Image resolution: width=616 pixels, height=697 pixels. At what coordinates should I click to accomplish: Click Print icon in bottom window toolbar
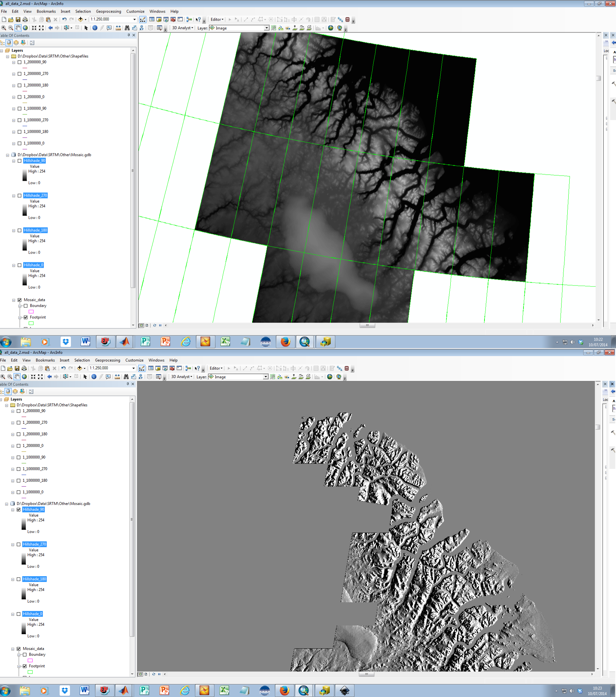point(24,368)
